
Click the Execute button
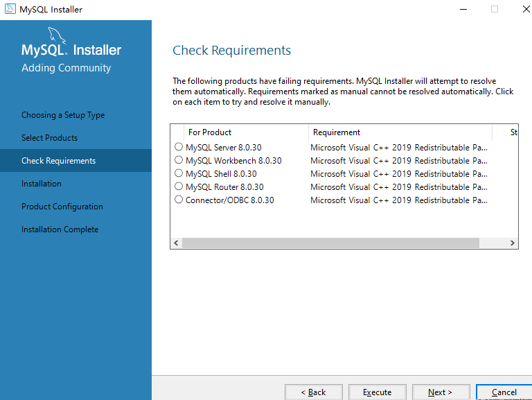(x=378, y=392)
